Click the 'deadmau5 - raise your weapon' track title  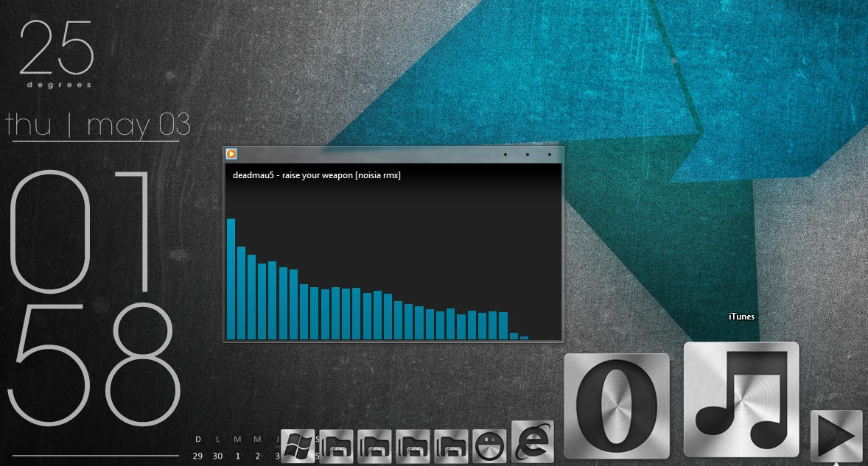[x=316, y=174]
